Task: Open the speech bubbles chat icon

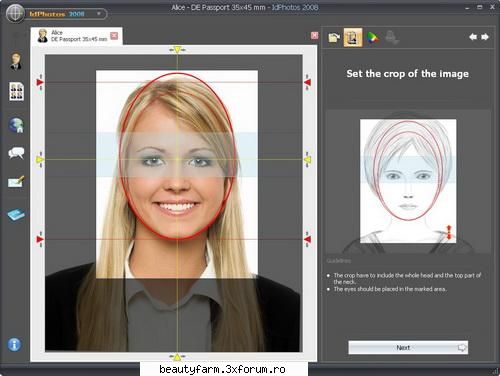Action: pyautogui.click(x=16, y=153)
